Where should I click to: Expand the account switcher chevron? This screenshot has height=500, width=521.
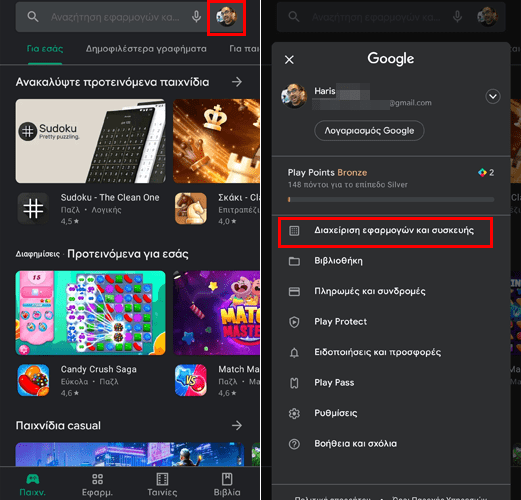(x=493, y=97)
